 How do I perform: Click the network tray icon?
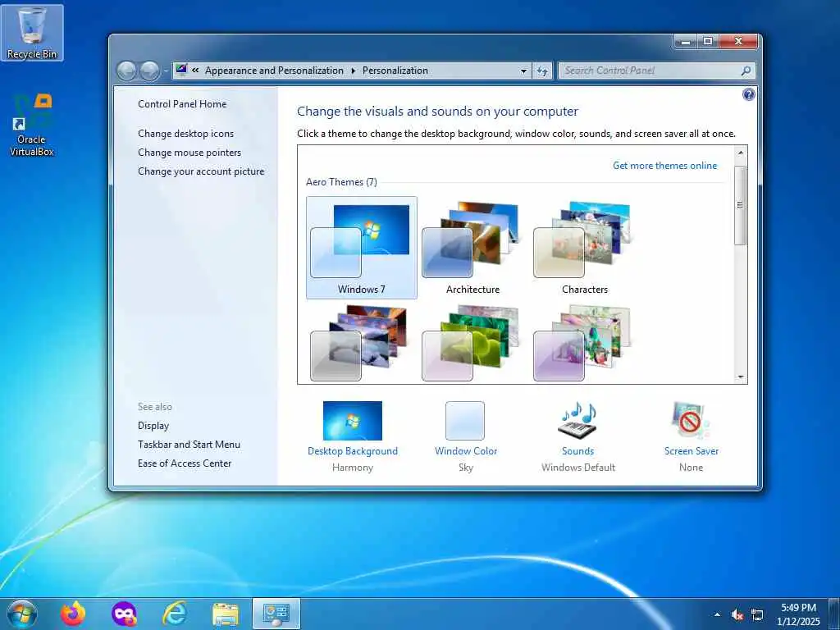coord(757,615)
